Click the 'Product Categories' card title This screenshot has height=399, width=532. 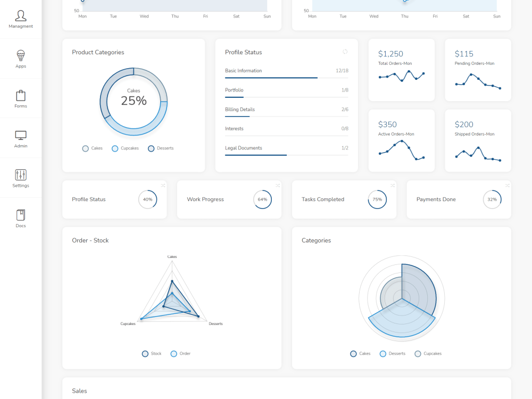(98, 52)
